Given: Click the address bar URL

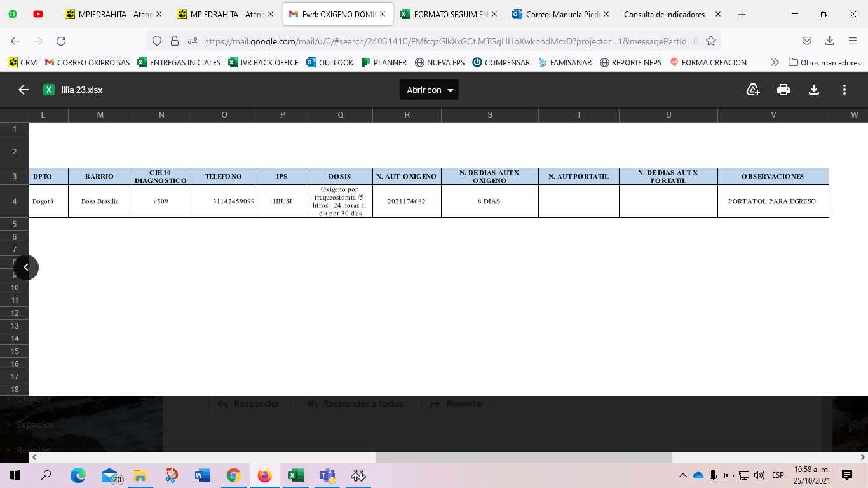Looking at the screenshot, I should click(451, 41).
